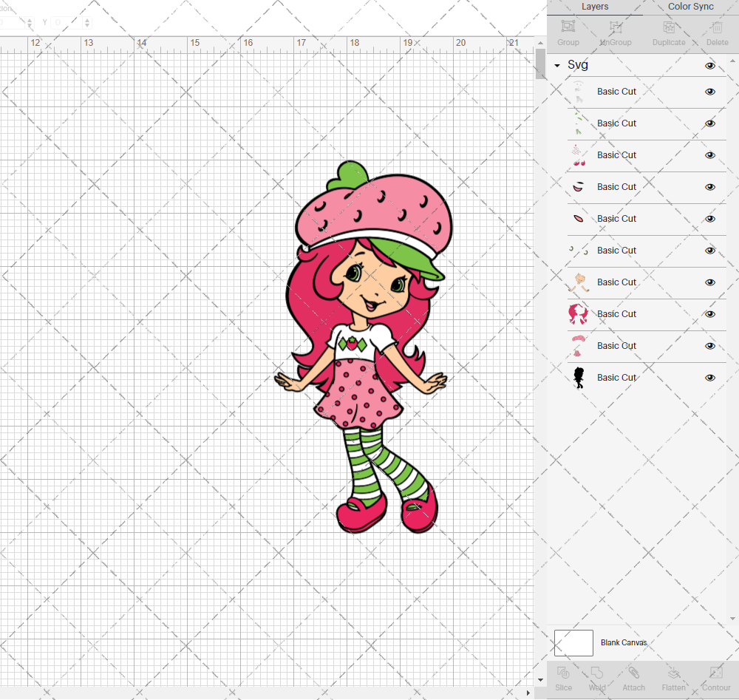Toggle eye for the mouth Basic Cut layer

(x=709, y=187)
